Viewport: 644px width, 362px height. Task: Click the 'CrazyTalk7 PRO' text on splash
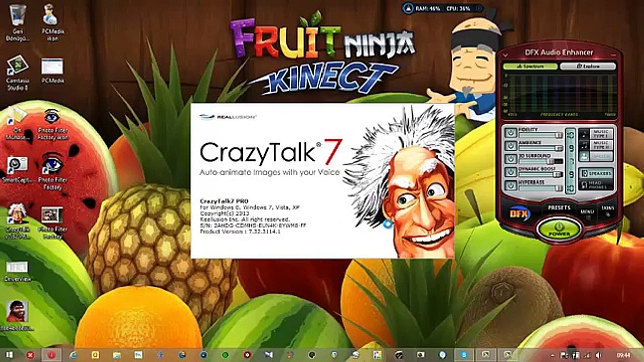point(224,201)
